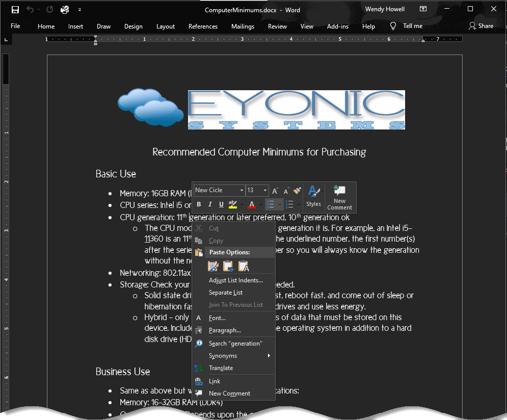Toggle Bullets list button in mini toolbar
The width and height of the screenshot is (507, 420).
pyautogui.click(x=270, y=204)
